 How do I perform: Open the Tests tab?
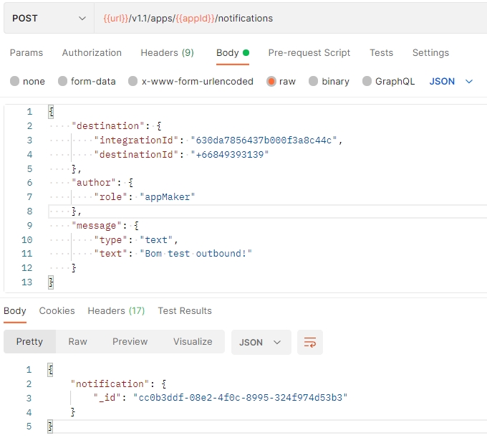pos(381,52)
